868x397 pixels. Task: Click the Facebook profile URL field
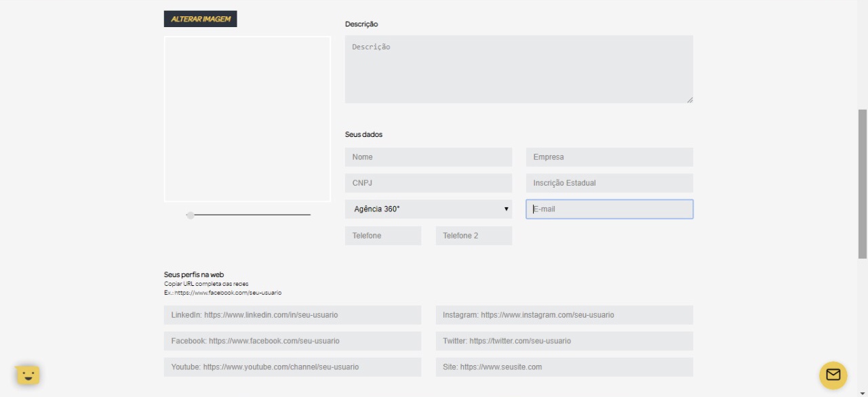click(x=292, y=341)
